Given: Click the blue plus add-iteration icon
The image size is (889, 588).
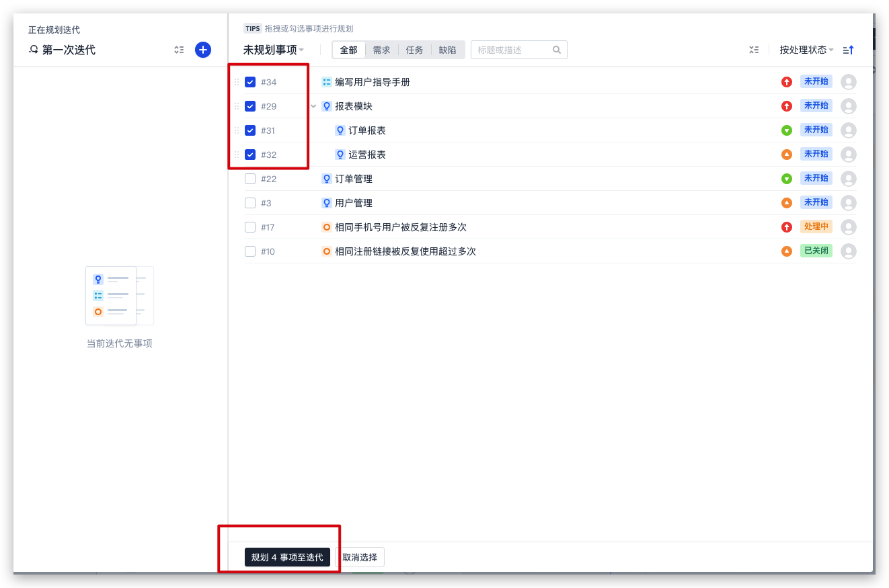Looking at the screenshot, I should coord(203,50).
